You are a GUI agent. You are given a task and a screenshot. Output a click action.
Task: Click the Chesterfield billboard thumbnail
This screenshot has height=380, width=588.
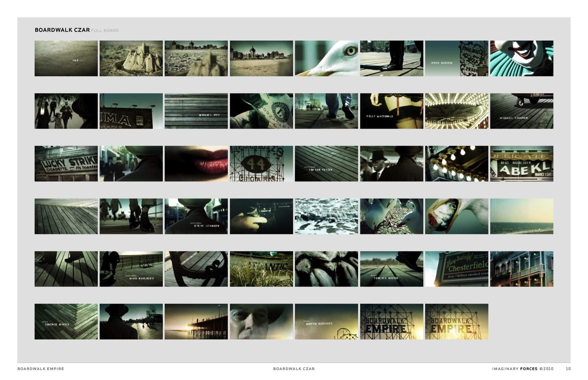point(456,269)
